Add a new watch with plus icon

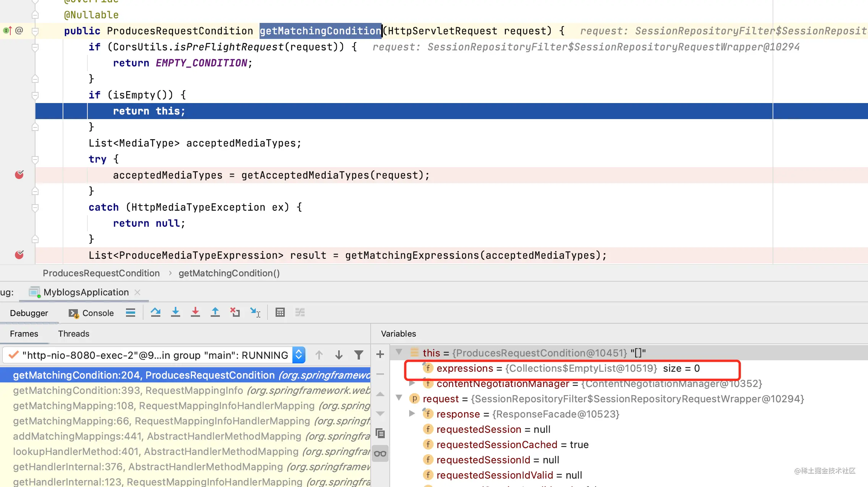coord(380,355)
